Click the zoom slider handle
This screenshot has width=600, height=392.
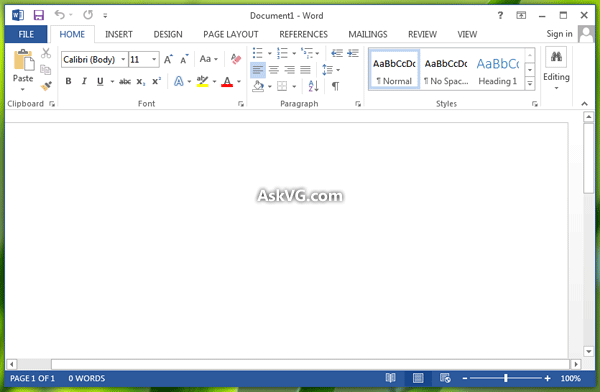pyautogui.click(x=506, y=378)
